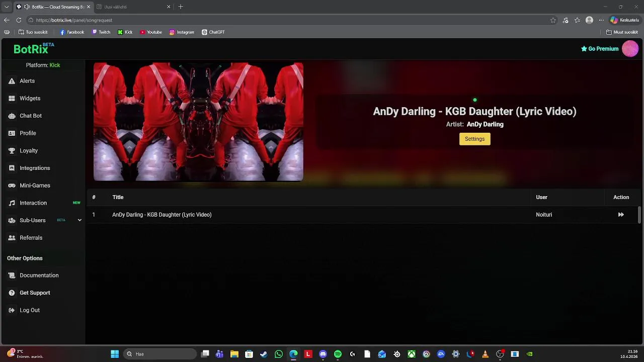
Task: Open the pink user avatar menu
Action: pos(630,49)
